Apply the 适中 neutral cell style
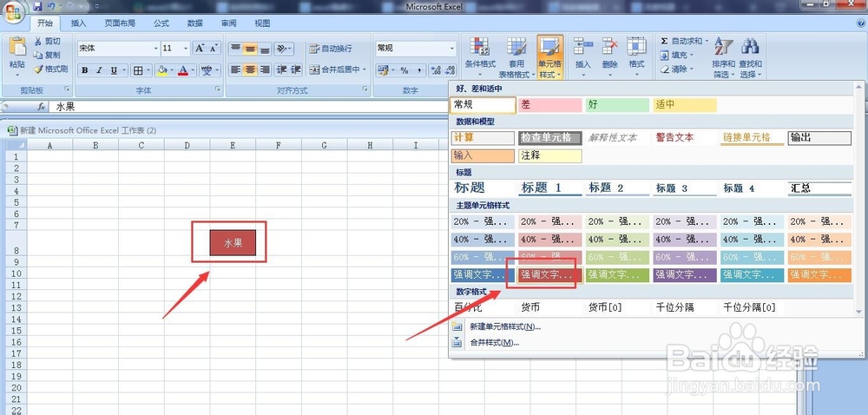This screenshot has height=415, width=868. pos(685,104)
